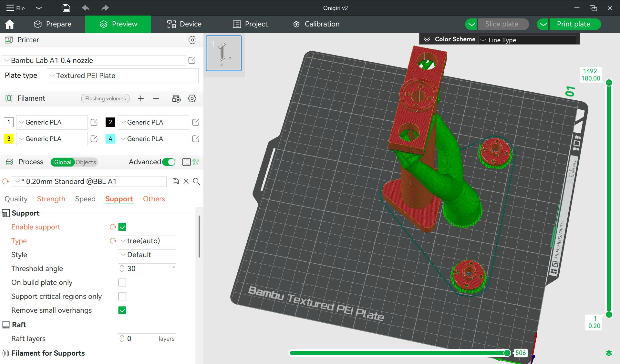
Task: Switch to the Prepare tab
Action: click(53, 24)
